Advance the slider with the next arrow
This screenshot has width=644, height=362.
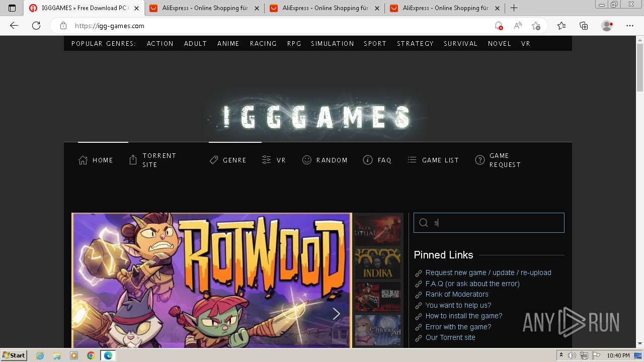(336, 314)
